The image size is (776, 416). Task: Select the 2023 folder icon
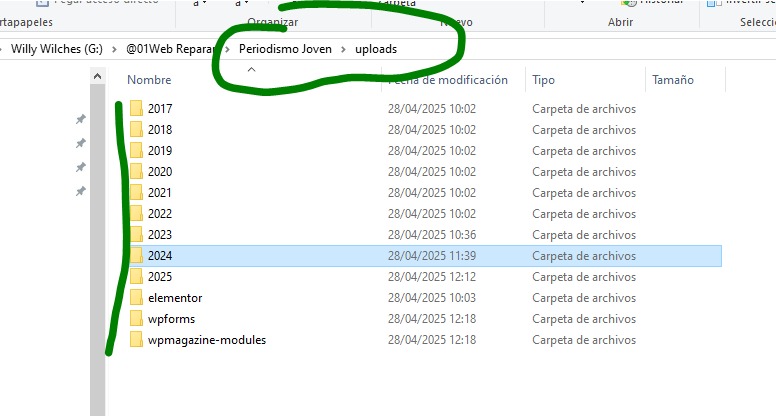[x=136, y=235]
